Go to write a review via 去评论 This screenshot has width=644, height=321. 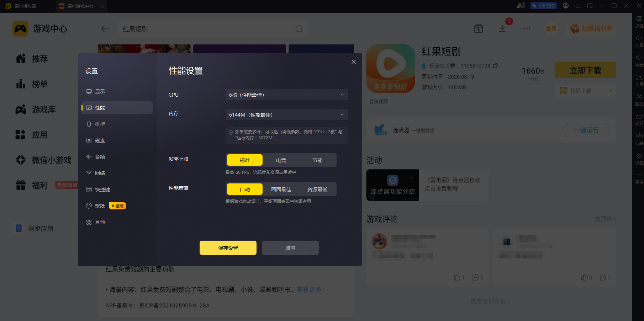coord(605,219)
